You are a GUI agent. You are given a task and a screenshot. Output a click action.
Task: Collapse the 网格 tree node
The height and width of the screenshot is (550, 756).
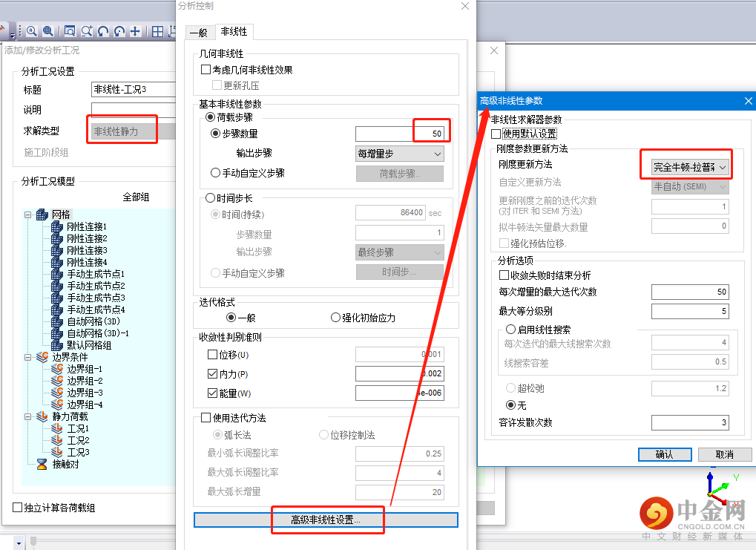tap(28, 215)
